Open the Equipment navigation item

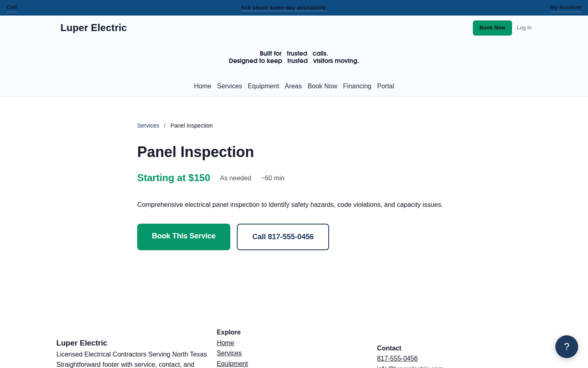tap(263, 86)
